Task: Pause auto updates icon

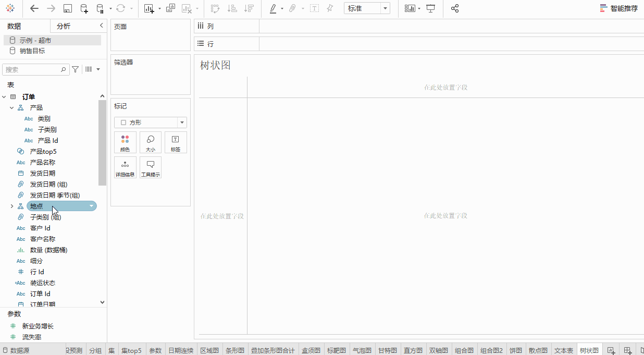Action: coord(101,8)
